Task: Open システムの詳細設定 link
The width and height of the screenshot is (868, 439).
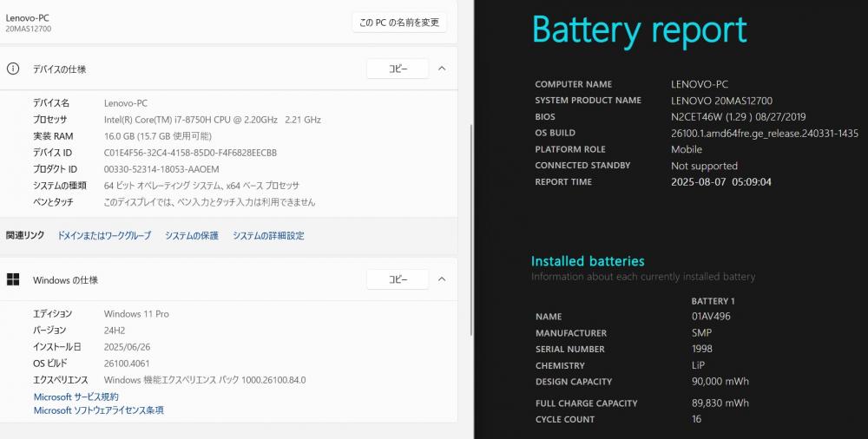Action: point(268,236)
